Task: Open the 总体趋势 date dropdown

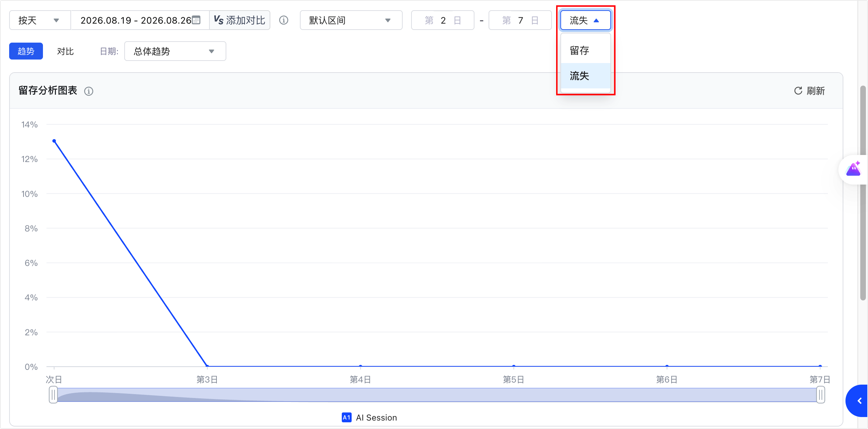Action: tap(175, 51)
